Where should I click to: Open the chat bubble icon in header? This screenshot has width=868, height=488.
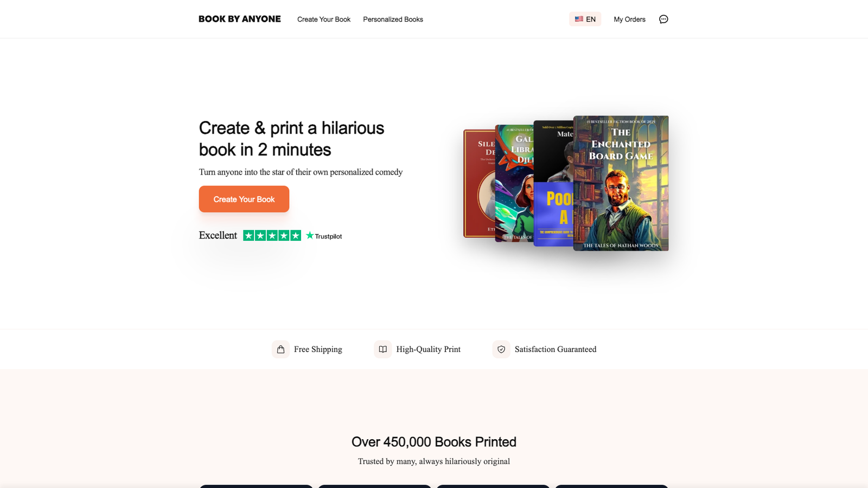point(663,19)
